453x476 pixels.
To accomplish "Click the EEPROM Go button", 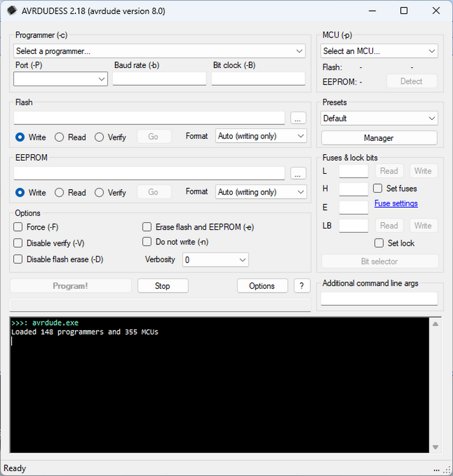I will [x=154, y=192].
